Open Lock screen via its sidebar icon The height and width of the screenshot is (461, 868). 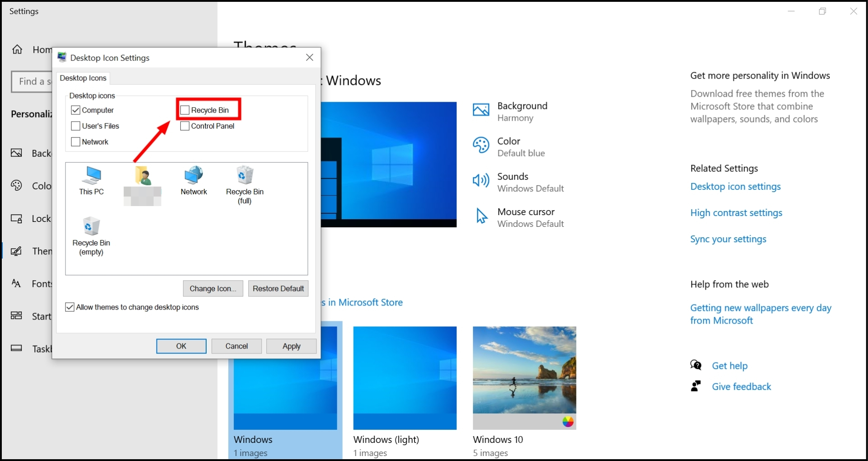tap(16, 219)
